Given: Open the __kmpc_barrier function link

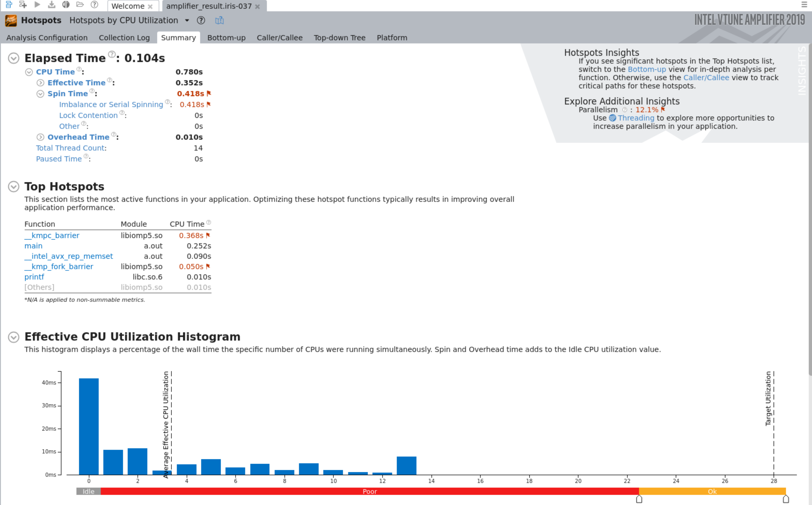Looking at the screenshot, I should (x=52, y=236).
